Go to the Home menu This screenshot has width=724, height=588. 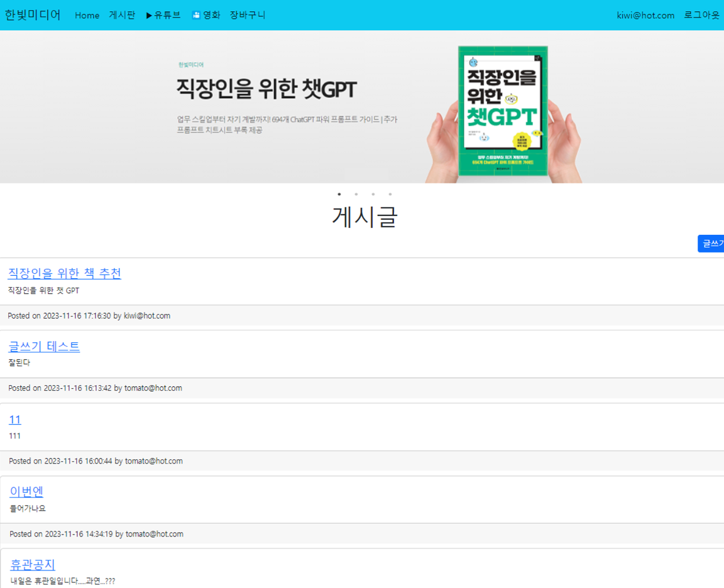pos(87,15)
